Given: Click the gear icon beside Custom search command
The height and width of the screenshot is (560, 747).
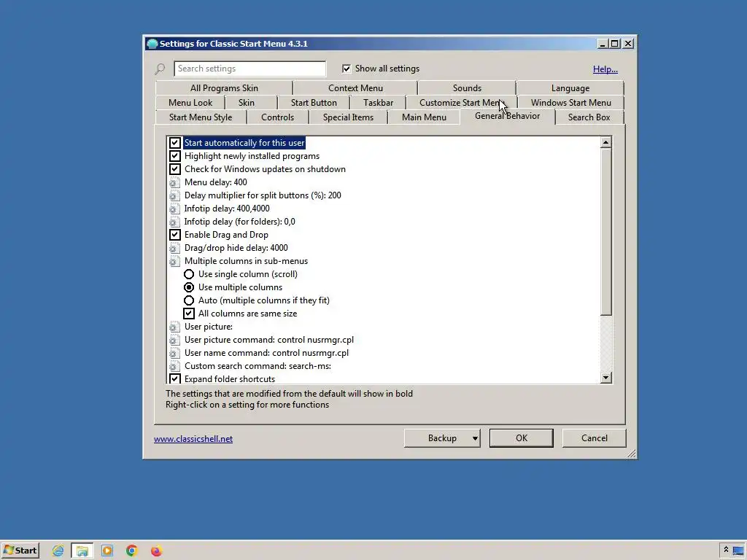Looking at the screenshot, I should (x=174, y=366).
